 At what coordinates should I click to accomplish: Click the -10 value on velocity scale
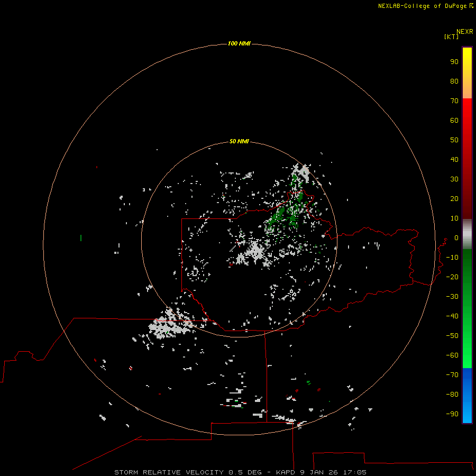tap(452, 258)
